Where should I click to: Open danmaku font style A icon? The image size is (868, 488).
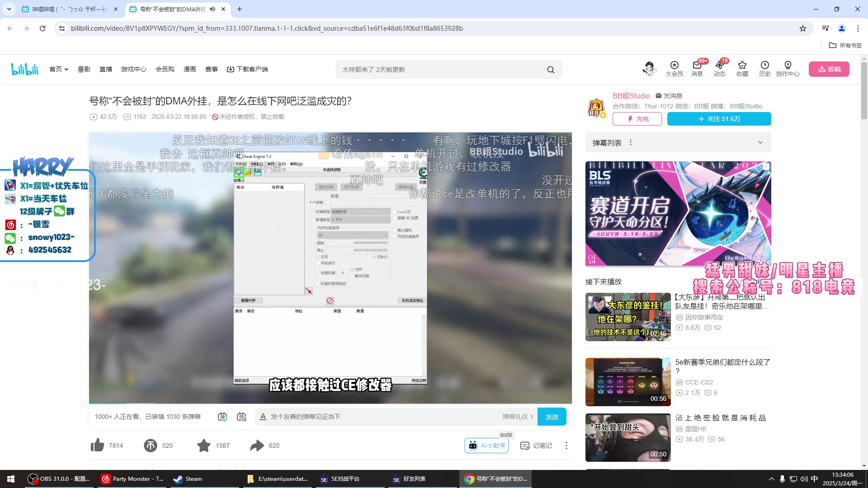(263, 417)
